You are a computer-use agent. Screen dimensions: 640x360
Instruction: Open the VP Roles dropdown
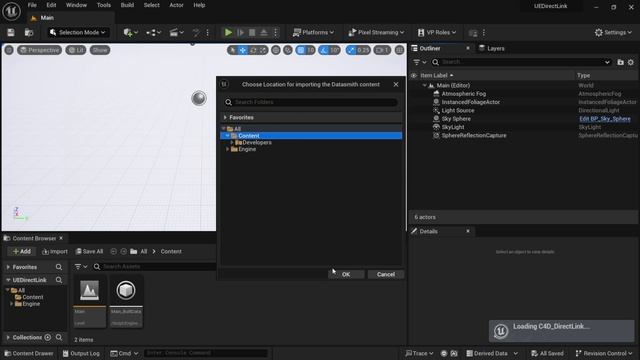tap(437, 32)
